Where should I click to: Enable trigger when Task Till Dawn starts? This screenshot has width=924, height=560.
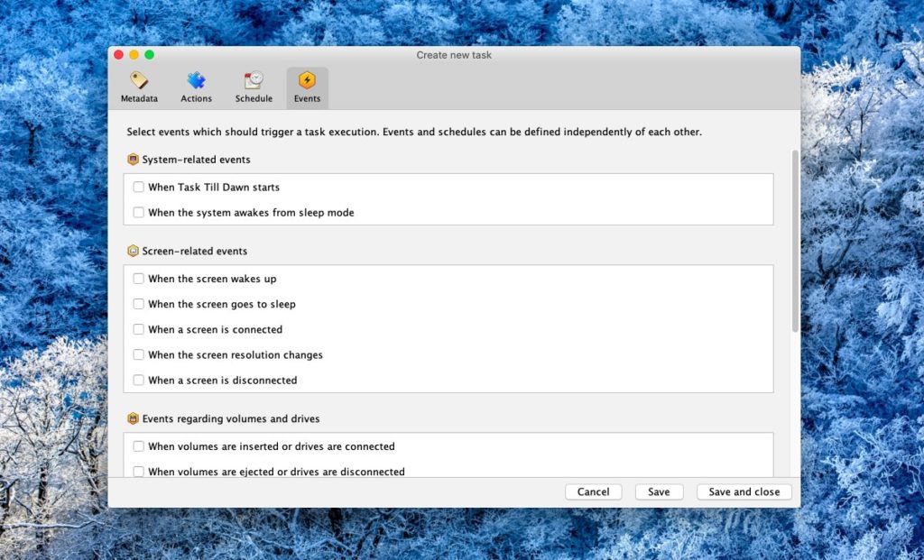coord(138,187)
